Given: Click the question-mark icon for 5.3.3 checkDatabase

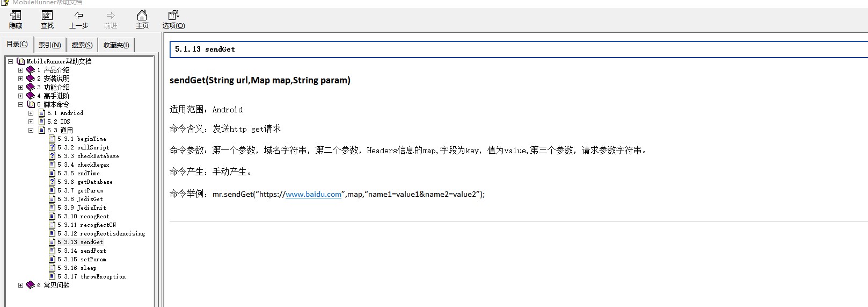Looking at the screenshot, I should 52,156.
